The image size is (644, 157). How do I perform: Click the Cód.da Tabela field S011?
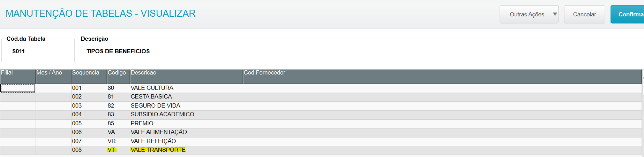(18, 51)
